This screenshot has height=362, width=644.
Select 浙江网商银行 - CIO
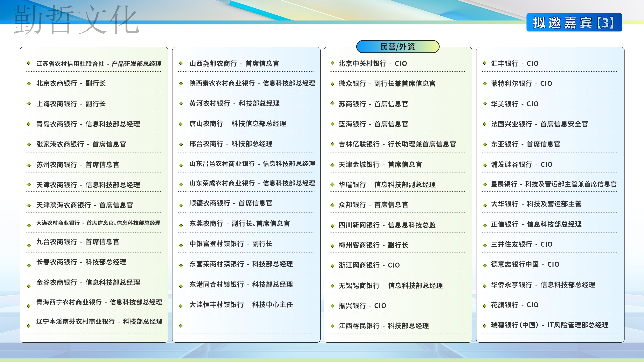click(369, 265)
